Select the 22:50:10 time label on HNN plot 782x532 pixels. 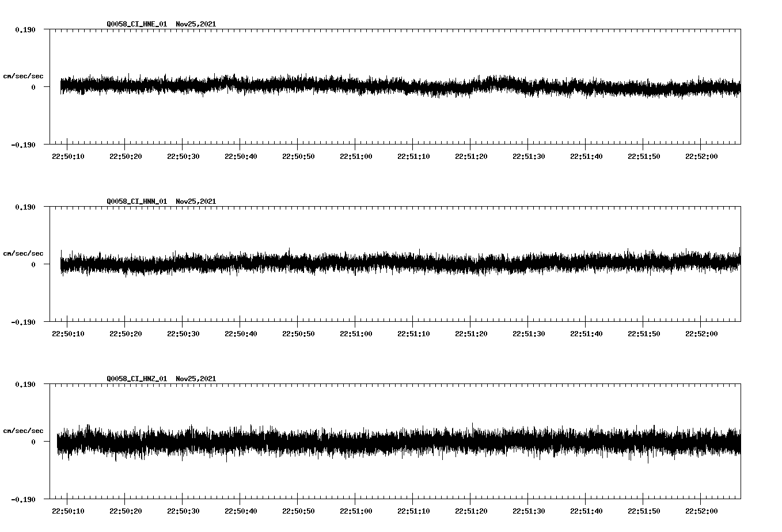(67, 334)
